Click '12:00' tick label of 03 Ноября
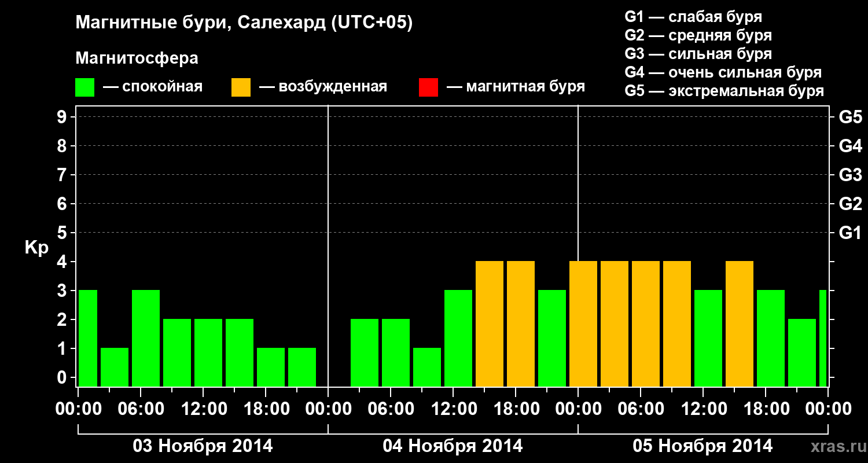868x463 pixels. (x=203, y=409)
